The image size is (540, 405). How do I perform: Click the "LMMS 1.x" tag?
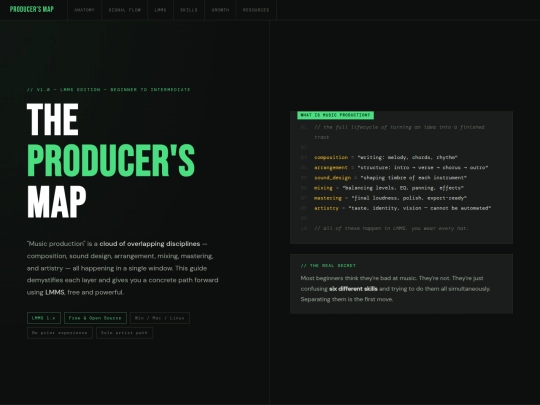click(x=44, y=318)
